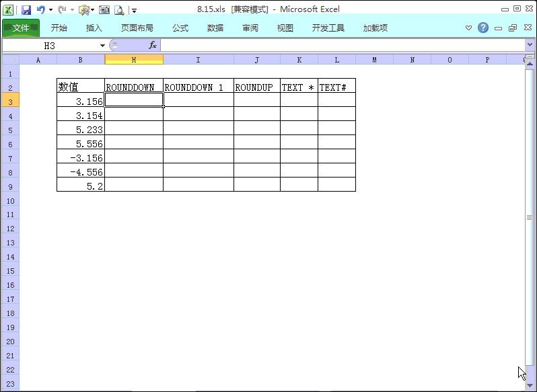Switch to the 插入 ribbon tab
The height and width of the screenshot is (392, 537).
point(94,28)
